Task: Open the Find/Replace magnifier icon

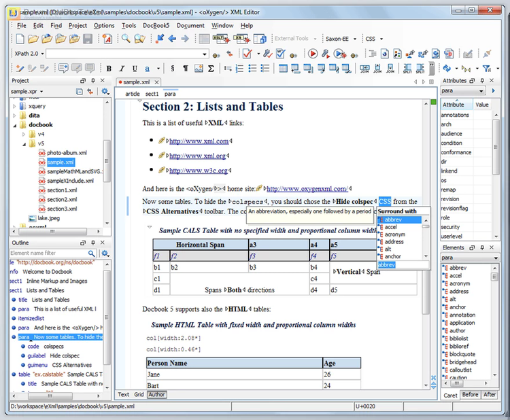Action: pyautogui.click(x=126, y=39)
